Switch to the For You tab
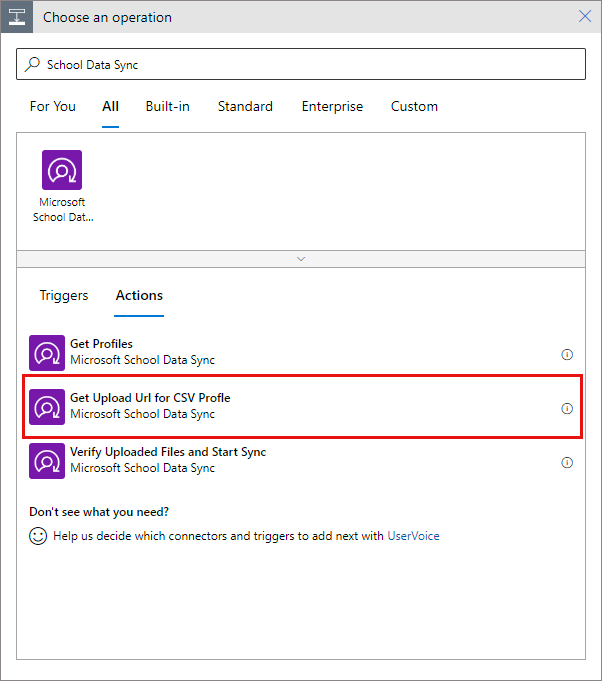 click(x=53, y=106)
